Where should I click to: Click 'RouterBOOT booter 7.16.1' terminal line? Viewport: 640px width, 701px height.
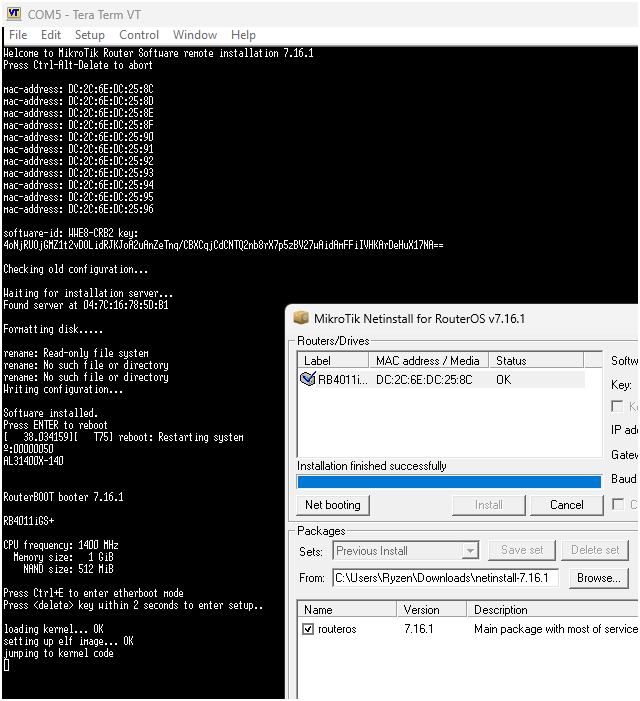pyautogui.click(x=63, y=497)
